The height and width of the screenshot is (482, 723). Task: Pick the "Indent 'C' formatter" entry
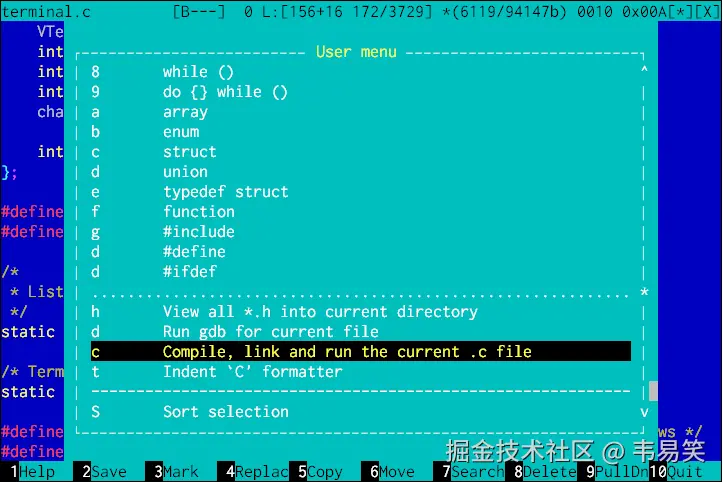(361, 372)
